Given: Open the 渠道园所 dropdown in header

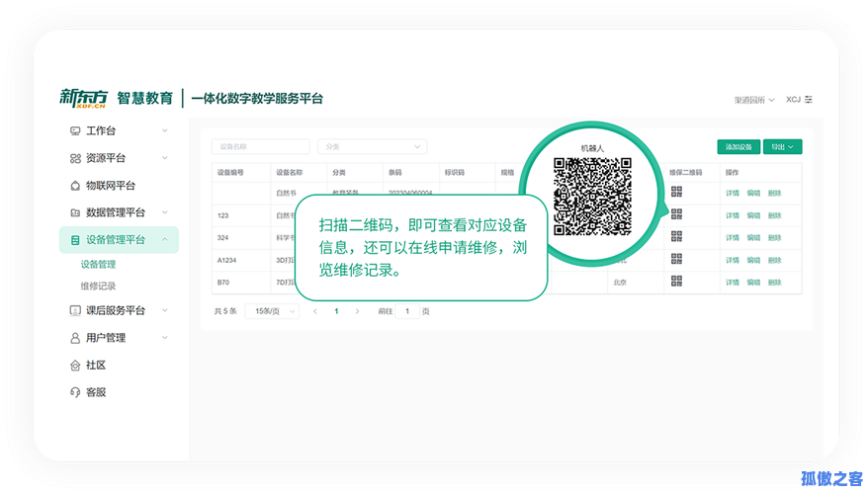Looking at the screenshot, I should [754, 100].
